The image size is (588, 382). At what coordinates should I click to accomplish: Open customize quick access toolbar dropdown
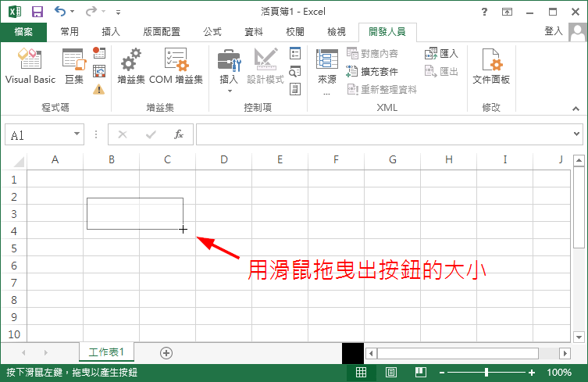[118, 12]
